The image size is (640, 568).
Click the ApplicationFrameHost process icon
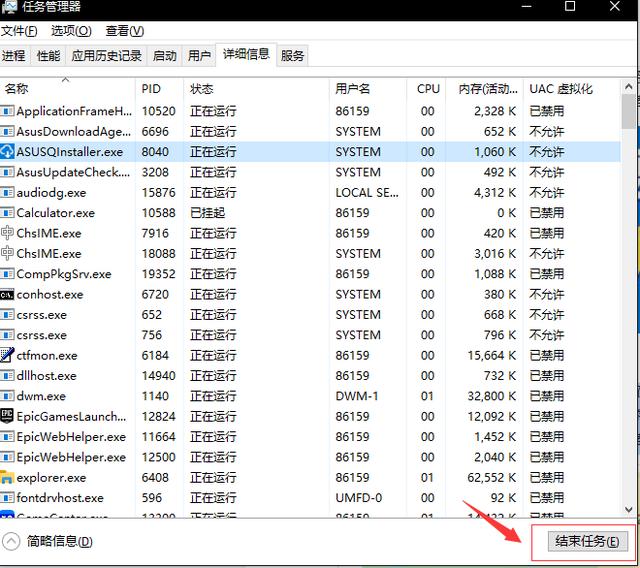click(7, 111)
